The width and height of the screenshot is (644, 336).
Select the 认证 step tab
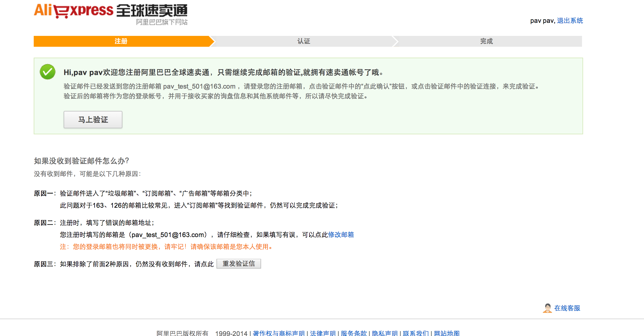coord(304,41)
